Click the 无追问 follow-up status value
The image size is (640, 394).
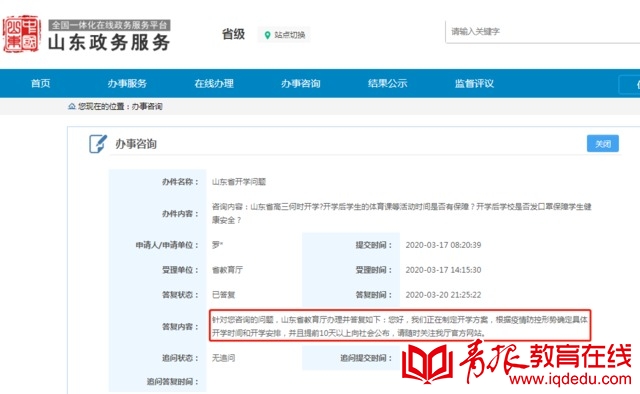223,358
